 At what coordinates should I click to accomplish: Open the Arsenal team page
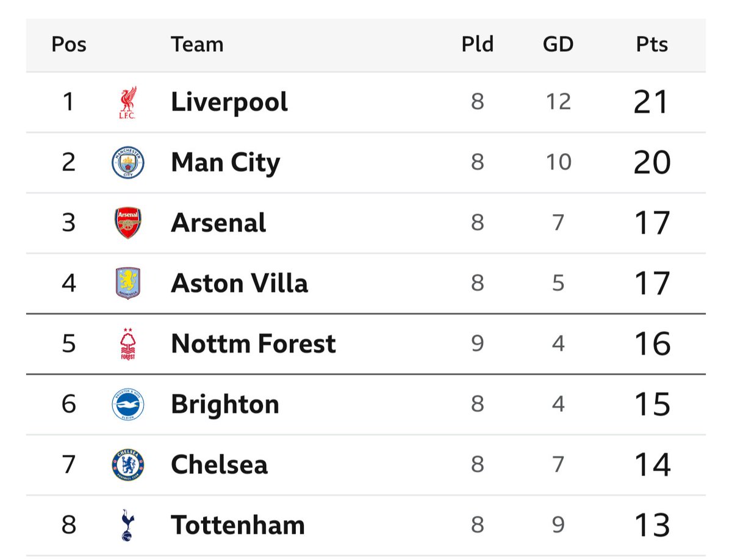coord(218,223)
